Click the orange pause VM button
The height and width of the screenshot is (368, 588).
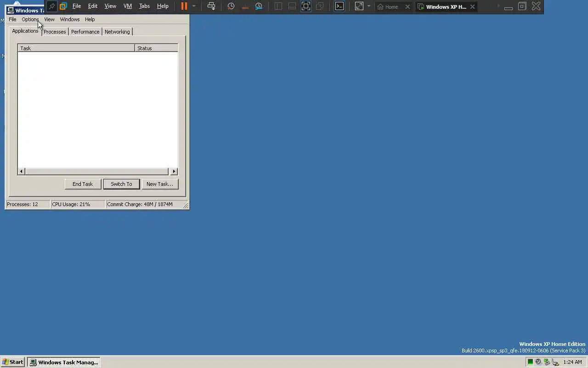pyautogui.click(x=184, y=6)
